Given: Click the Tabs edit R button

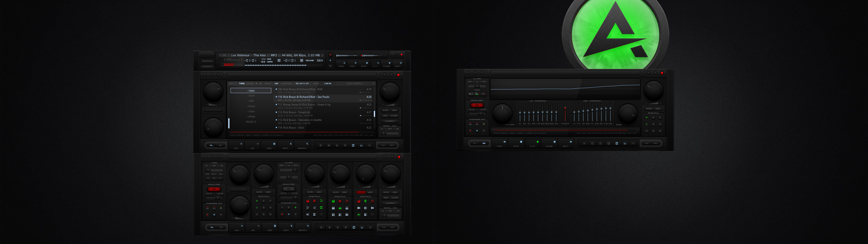Looking at the screenshot, I should (214, 178).
